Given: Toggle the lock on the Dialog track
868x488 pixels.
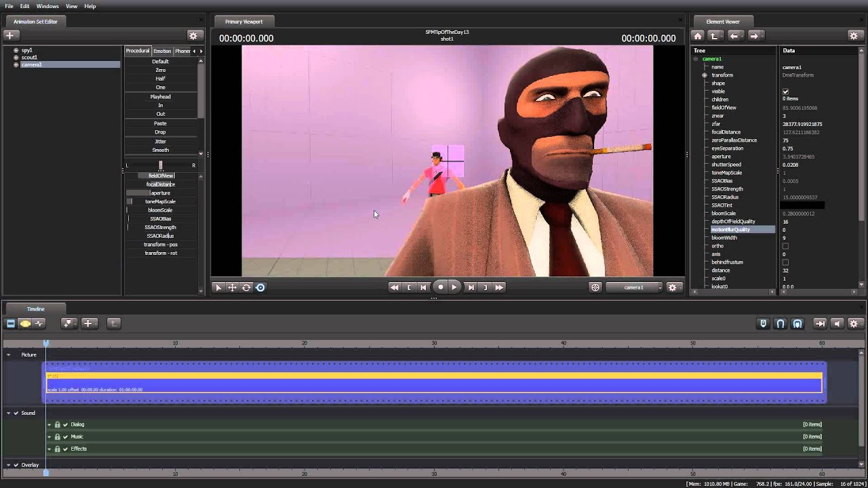Looking at the screenshot, I should click(58, 424).
